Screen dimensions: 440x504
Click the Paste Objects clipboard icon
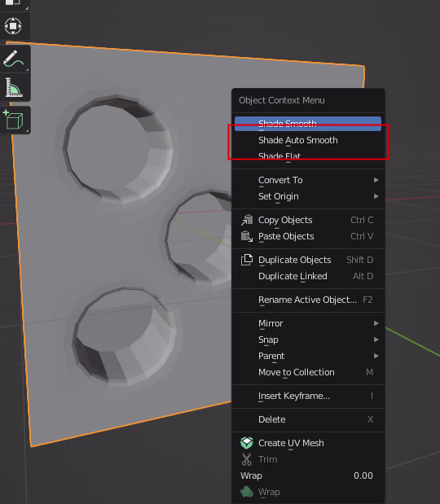pos(247,237)
